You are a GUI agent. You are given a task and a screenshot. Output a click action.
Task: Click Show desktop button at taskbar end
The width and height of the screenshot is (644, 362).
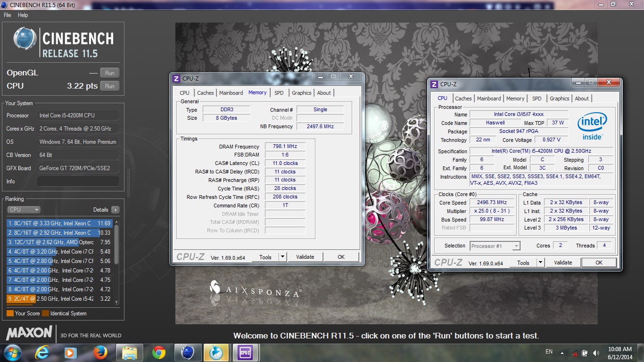click(640, 353)
